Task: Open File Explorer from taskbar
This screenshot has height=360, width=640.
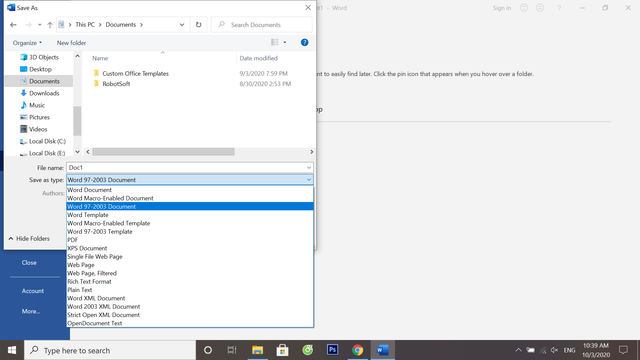Action: pos(257,350)
